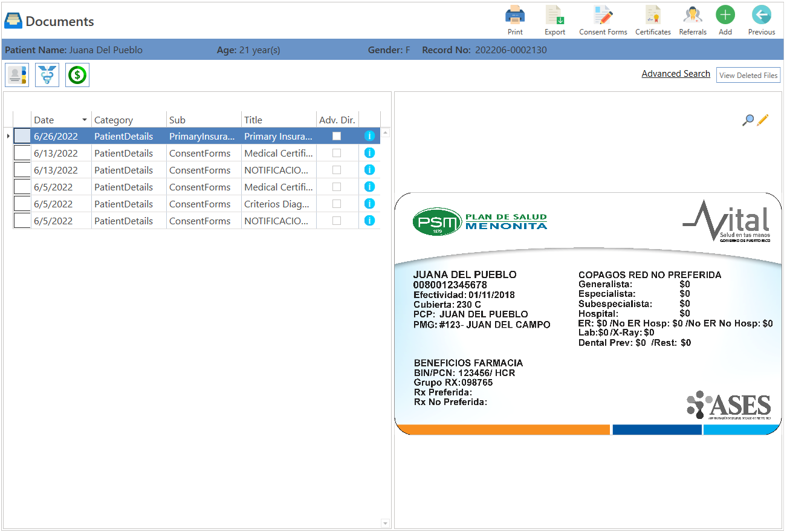
Task: Select ConsentForms cell in the Criterios Diag row
Action: (204, 204)
